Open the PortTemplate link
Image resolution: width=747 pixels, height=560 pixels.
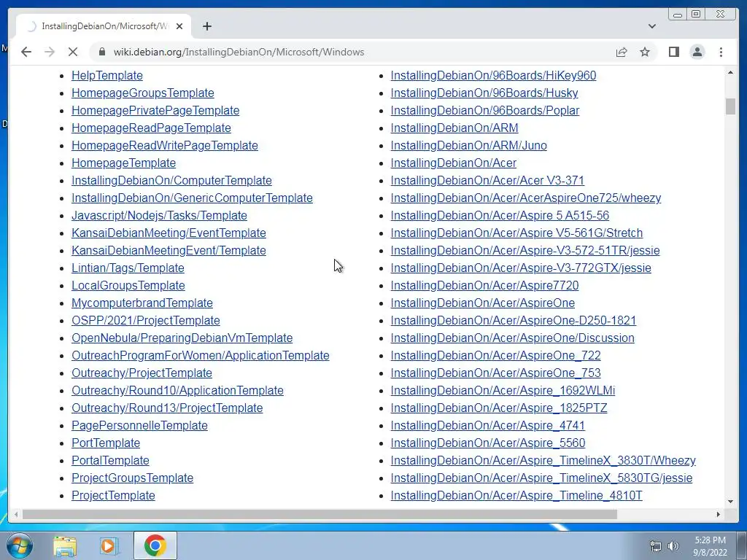tap(106, 443)
